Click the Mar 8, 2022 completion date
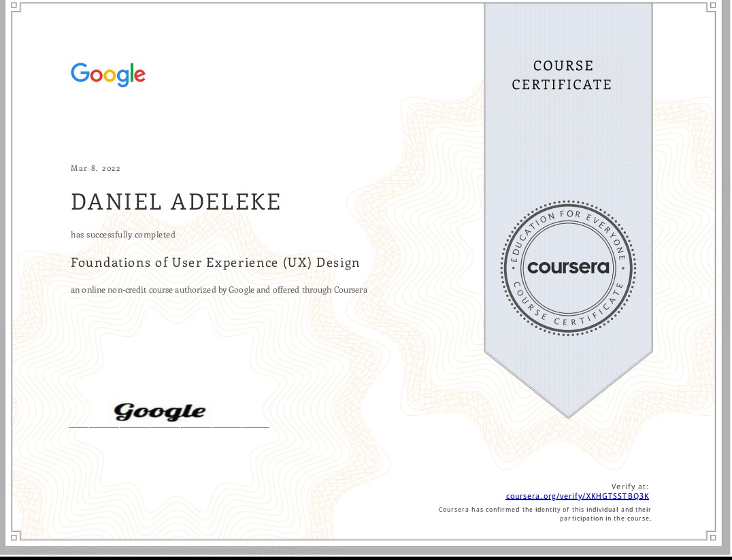 tap(95, 168)
